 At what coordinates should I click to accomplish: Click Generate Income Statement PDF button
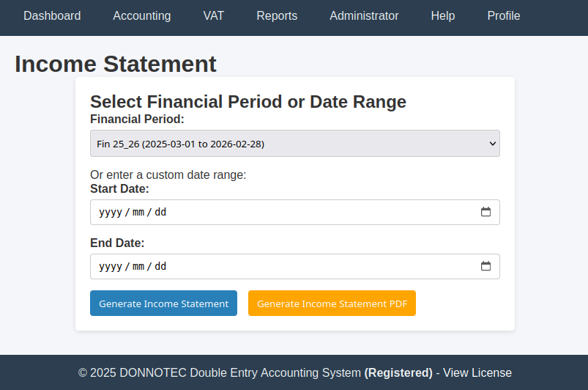332,303
